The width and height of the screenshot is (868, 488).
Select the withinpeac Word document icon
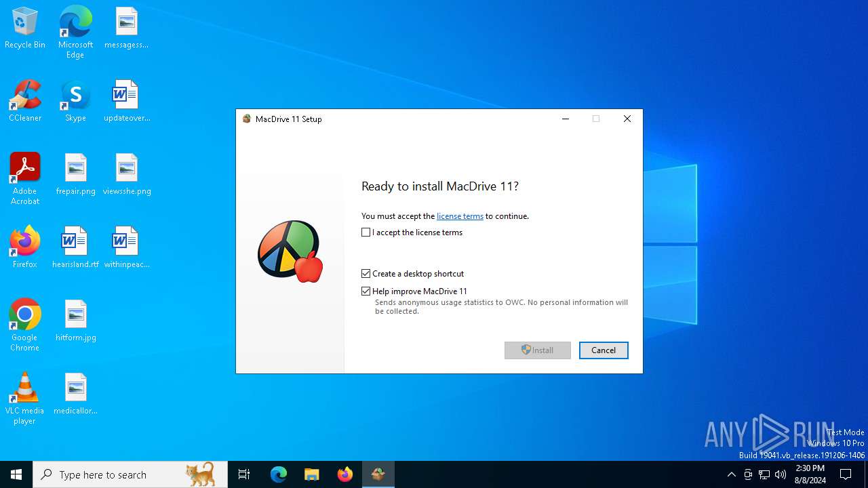point(127,248)
